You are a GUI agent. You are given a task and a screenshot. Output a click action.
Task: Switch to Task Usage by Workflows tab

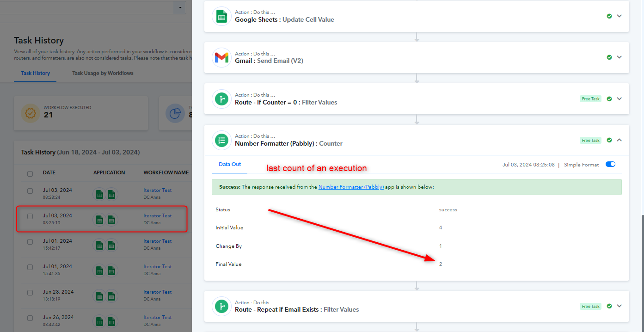click(x=103, y=73)
